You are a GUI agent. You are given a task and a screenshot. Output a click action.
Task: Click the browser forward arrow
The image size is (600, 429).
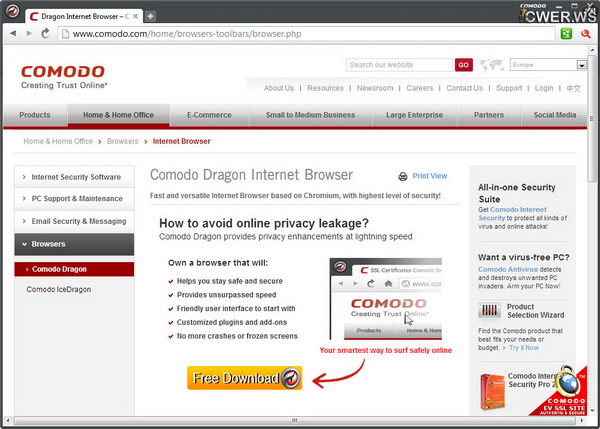[29, 33]
